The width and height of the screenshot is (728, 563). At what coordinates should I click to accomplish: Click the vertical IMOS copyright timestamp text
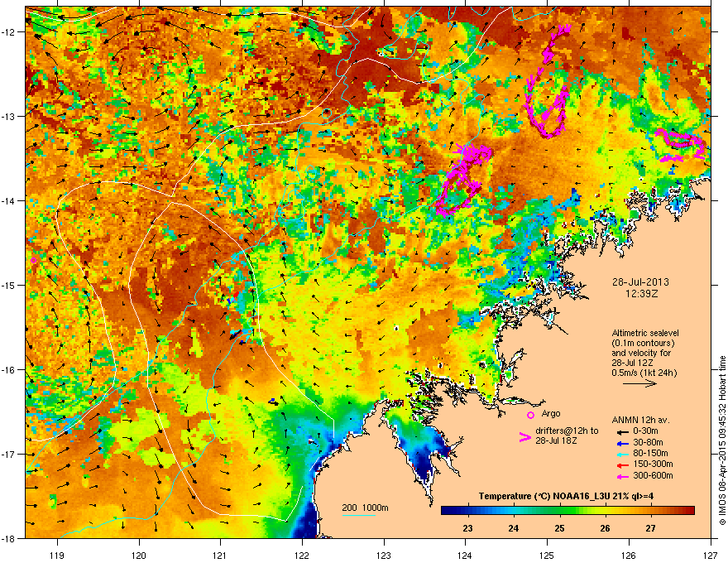[x=722, y=440]
